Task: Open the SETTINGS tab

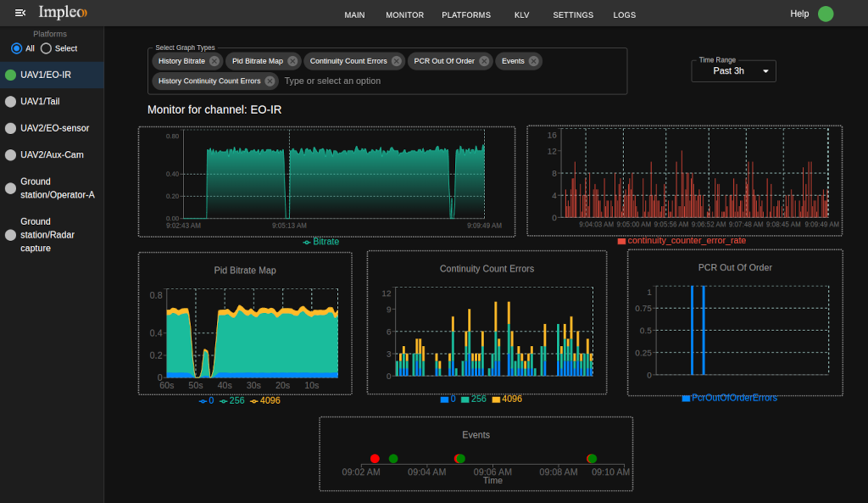Action: pos(573,15)
